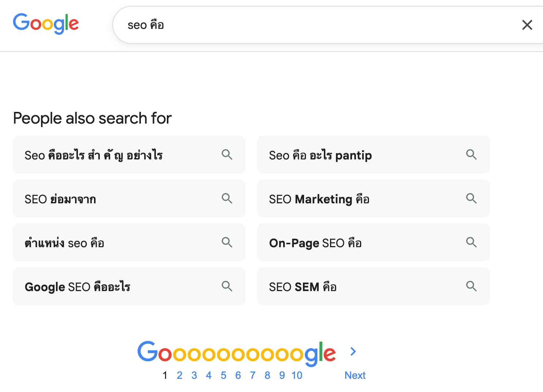Click the search icon beside 'Seo คือ อะไร pantip'
The height and width of the screenshot is (392, 543).
point(471,155)
